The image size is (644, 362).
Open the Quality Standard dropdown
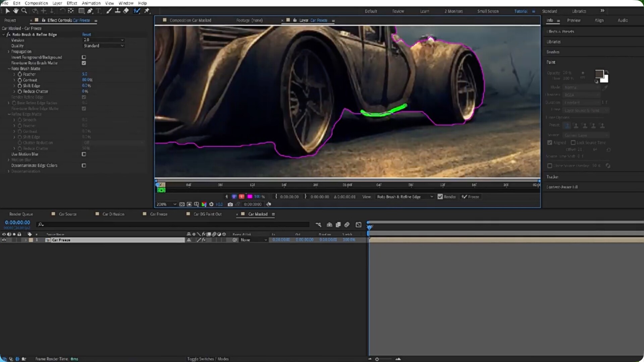[103, 46]
